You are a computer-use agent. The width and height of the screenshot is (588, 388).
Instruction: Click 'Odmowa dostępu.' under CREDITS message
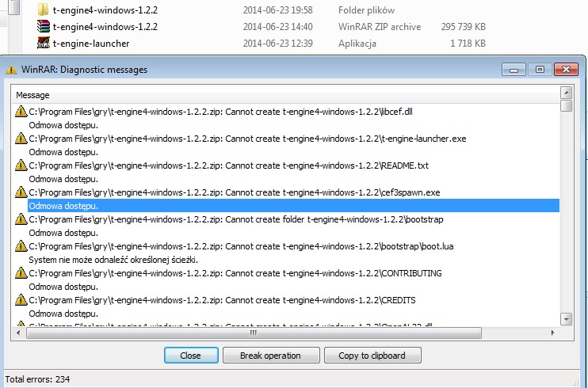63,314
